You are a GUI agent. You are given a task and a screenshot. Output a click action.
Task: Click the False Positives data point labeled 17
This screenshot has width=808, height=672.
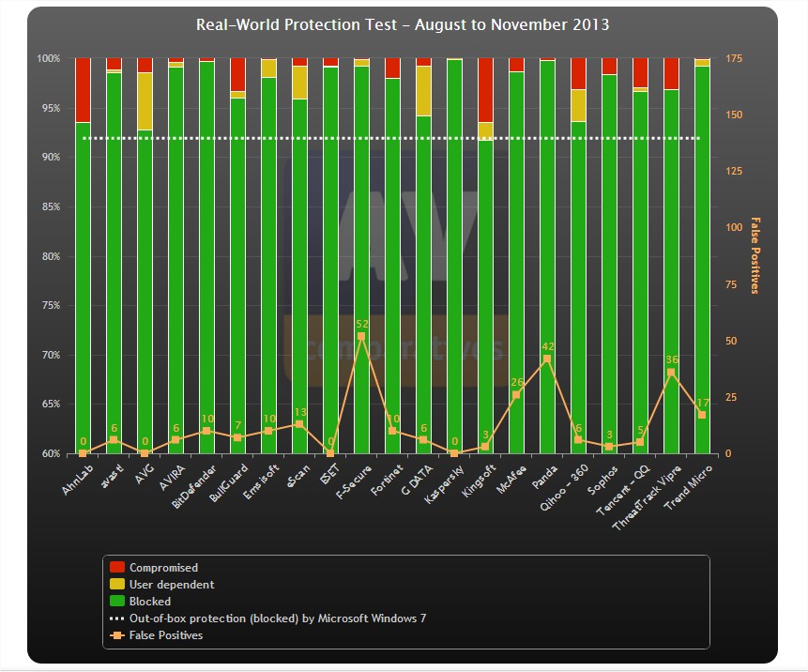[x=702, y=415]
